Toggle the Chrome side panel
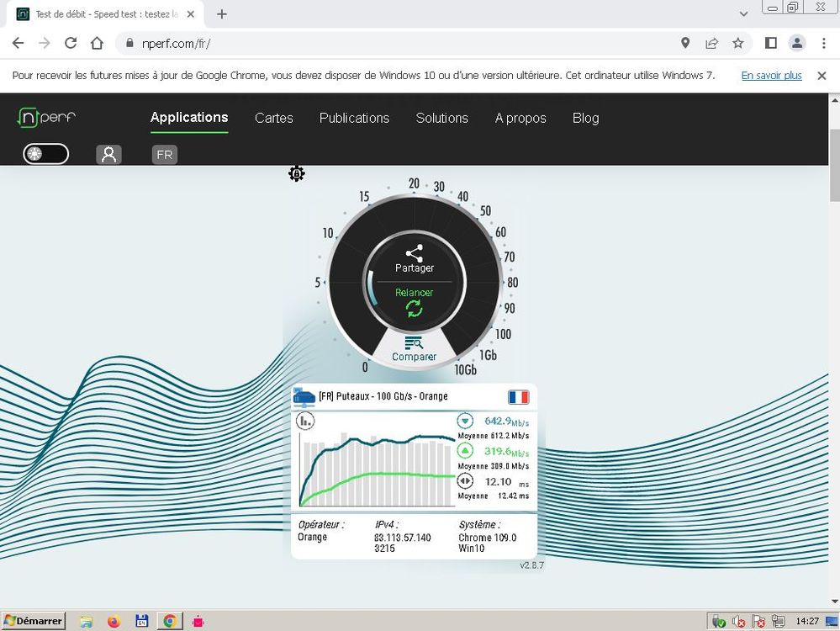 click(770, 43)
